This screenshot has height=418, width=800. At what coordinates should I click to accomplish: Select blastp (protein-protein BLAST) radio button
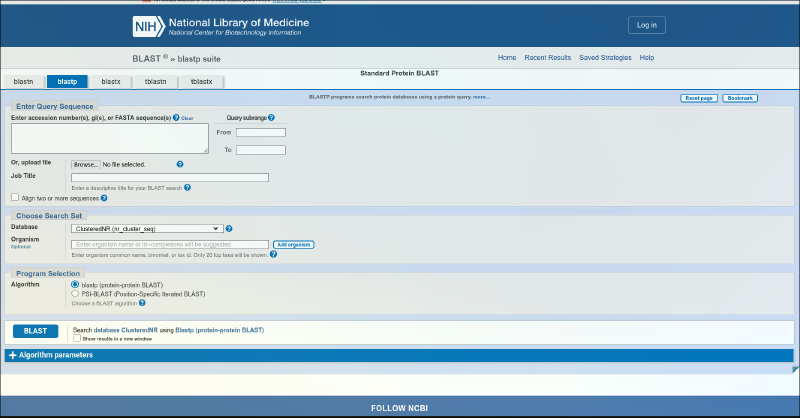click(x=75, y=284)
